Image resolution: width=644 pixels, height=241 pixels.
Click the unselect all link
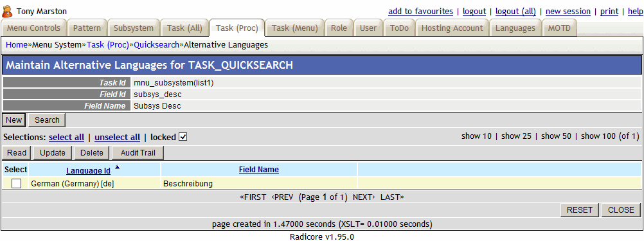(117, 138)
